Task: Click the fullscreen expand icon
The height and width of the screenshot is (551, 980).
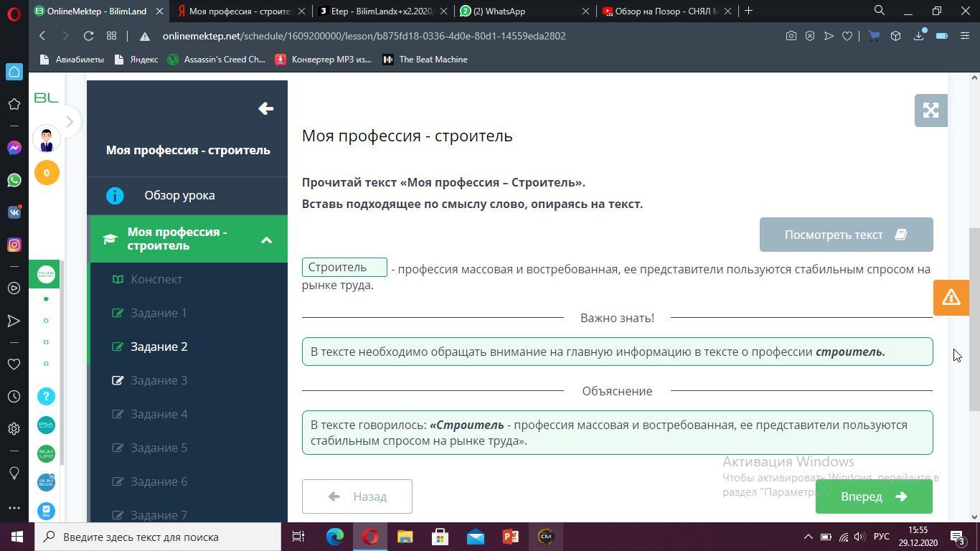Action: [x=931, y=110]
